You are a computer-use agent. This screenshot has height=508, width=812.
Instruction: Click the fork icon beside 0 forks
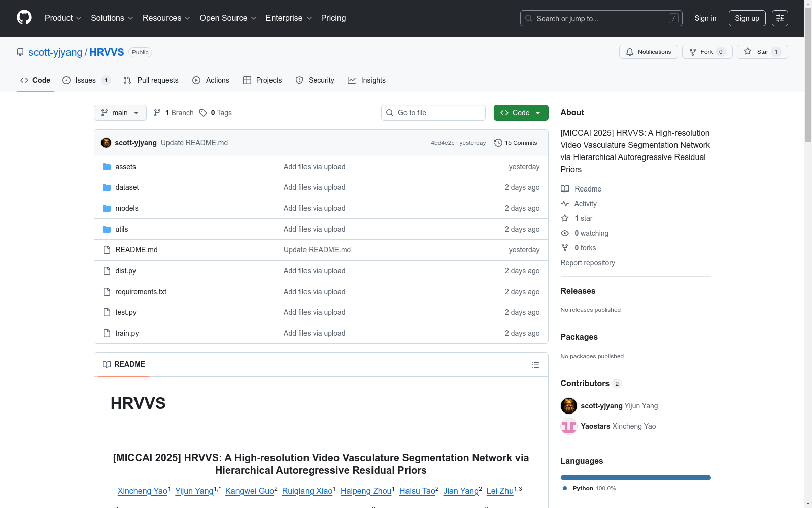point(565,248)
